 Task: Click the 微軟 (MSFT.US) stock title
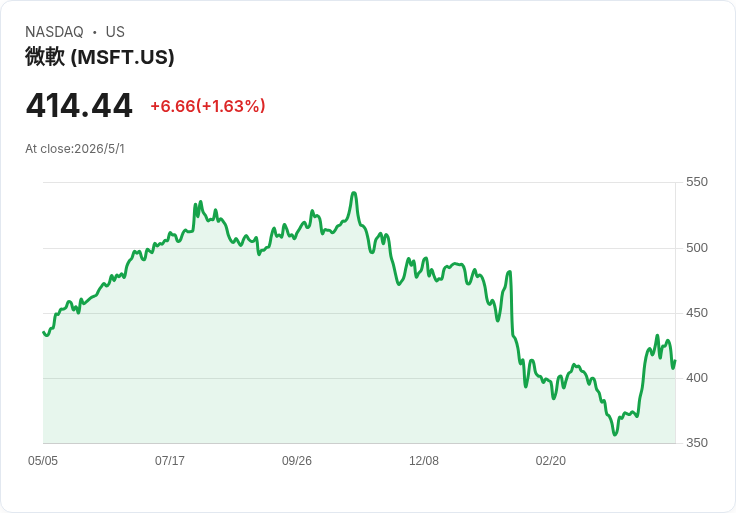[x=100, y=57]
